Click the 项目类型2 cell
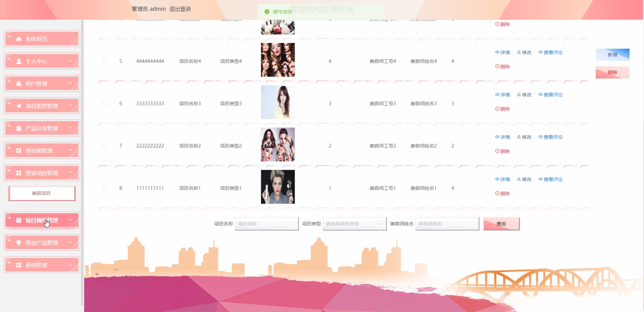 click(x=231, y=146)
